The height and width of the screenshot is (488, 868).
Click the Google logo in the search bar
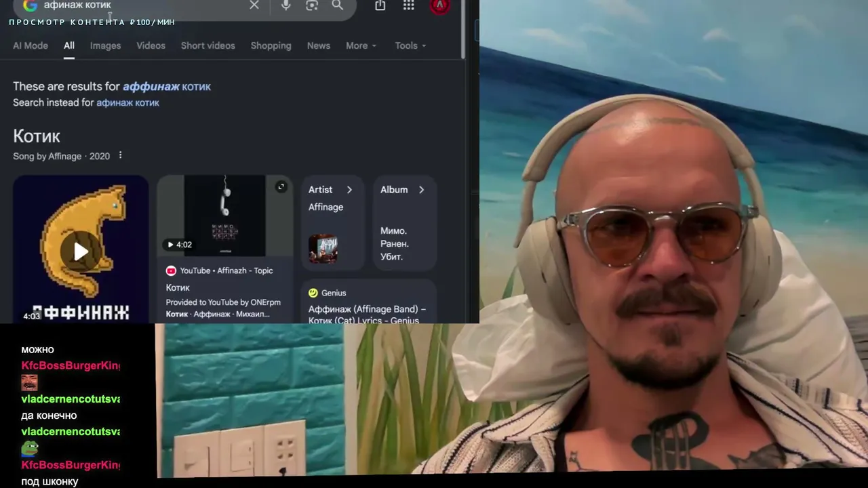(x=30, y=5)
